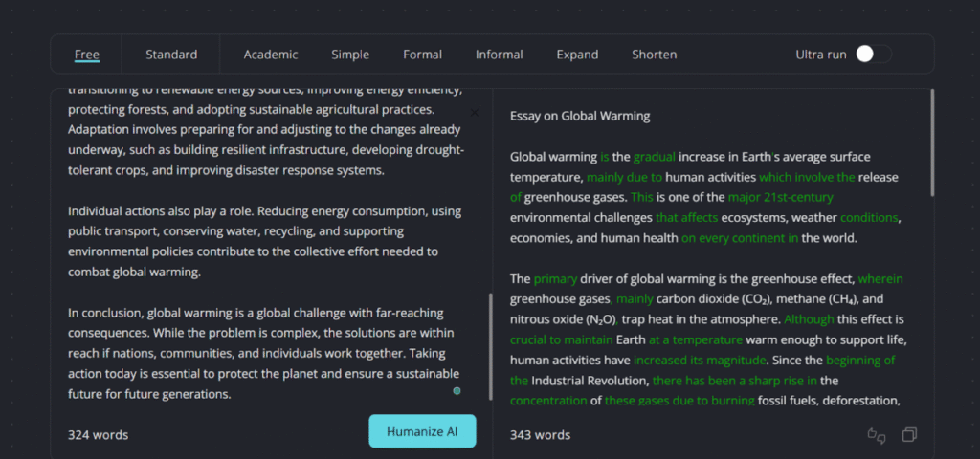Click the highlighted word "gradual" in output
This screenshot has width=980, height=459.
click(x=655, y=157)
